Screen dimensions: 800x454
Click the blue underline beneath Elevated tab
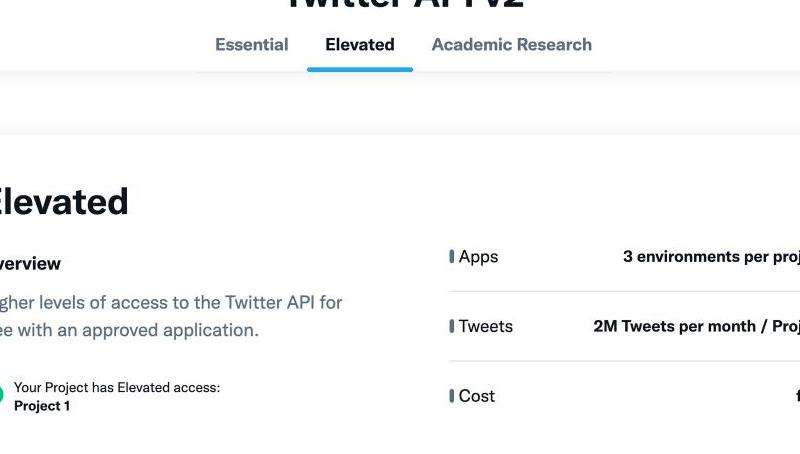tap(360, 69)
